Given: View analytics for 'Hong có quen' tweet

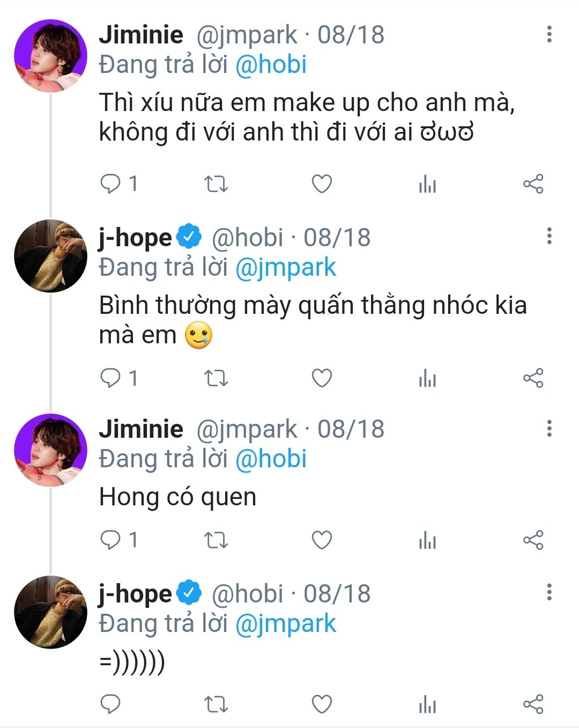Looking at the screenshot, I should [427, 541].
